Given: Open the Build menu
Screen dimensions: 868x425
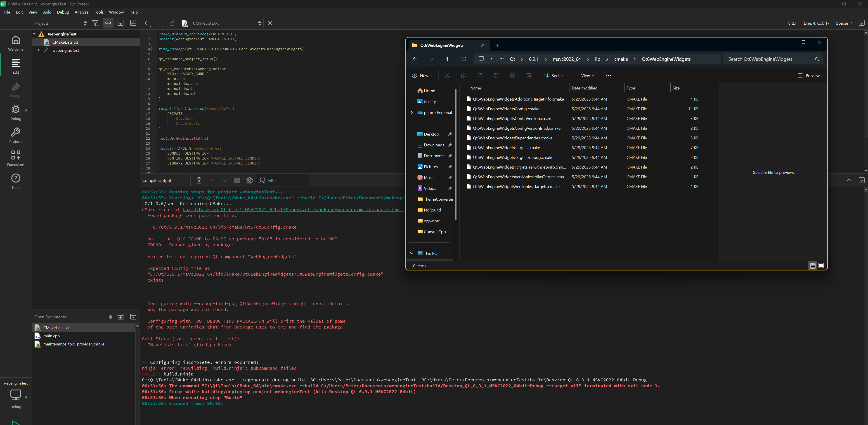Looking at the screenshot, I should click(47, 12).
